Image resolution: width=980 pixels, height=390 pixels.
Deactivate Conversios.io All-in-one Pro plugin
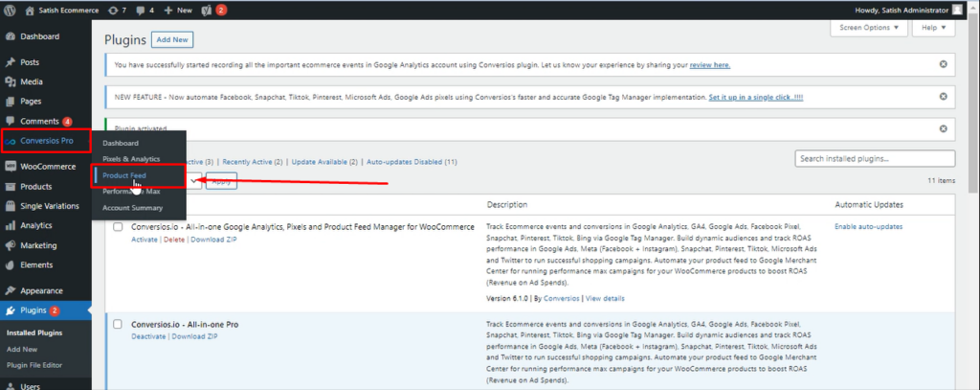click(148, 336)
